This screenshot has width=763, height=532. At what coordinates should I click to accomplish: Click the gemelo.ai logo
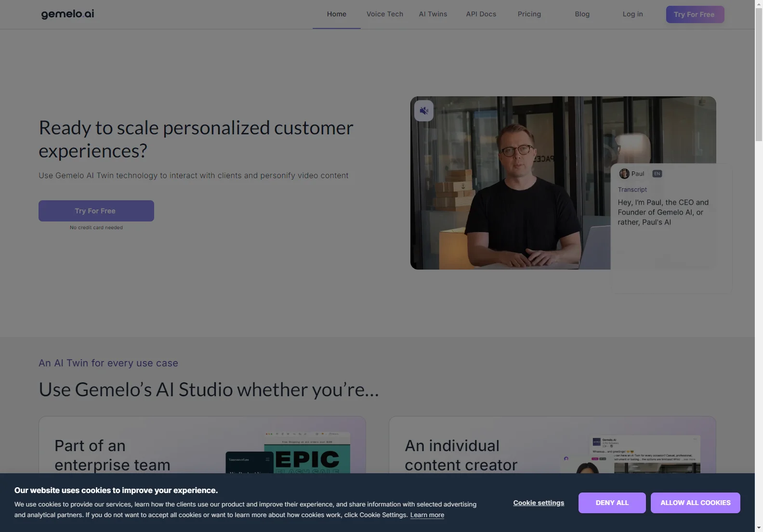(67, 14)
